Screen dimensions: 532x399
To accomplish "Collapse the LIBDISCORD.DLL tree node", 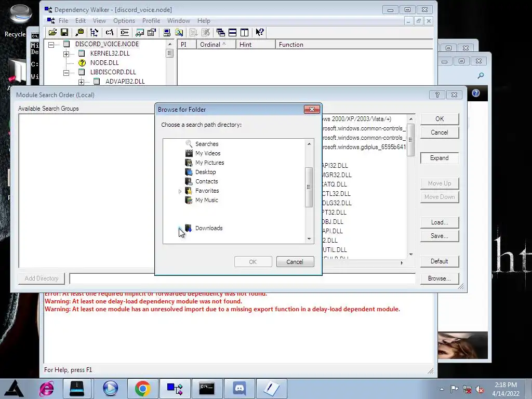I will (66, 73).
